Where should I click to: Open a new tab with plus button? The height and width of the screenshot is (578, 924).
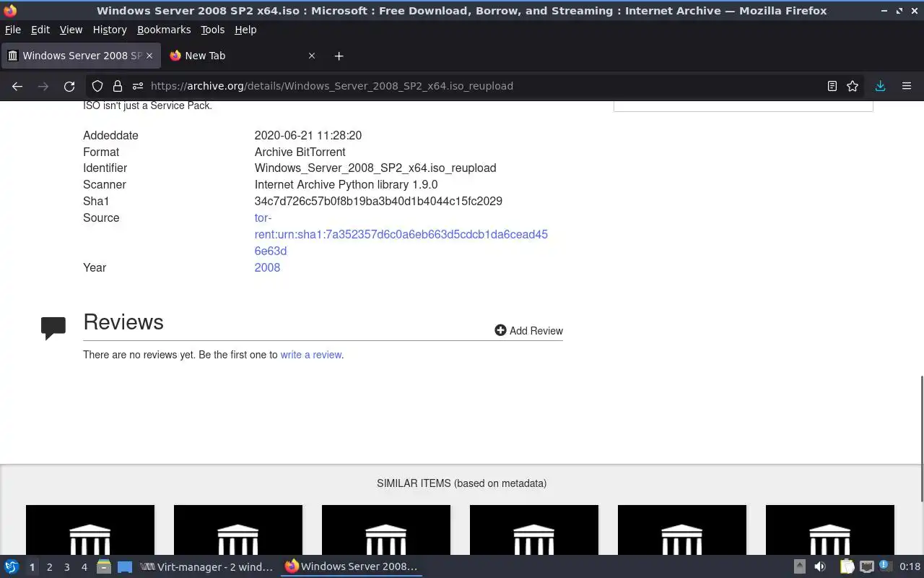(339, 56)
